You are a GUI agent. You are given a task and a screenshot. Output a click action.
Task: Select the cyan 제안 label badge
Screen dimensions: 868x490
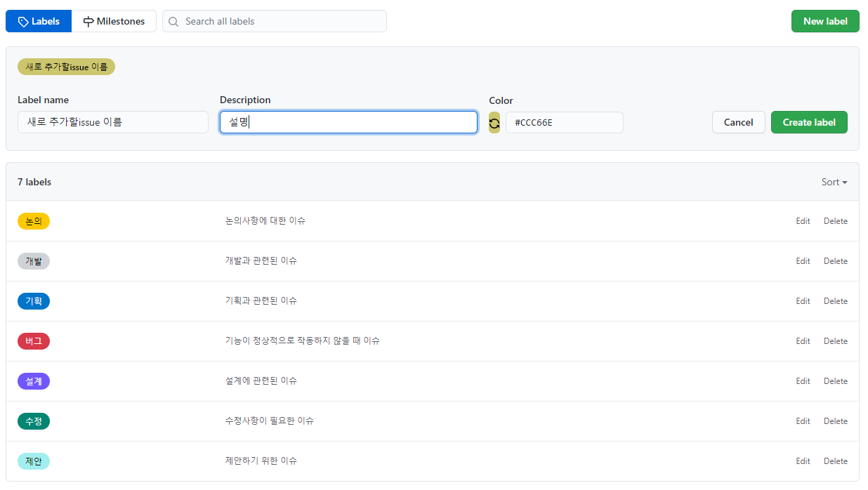pos(33,461)
